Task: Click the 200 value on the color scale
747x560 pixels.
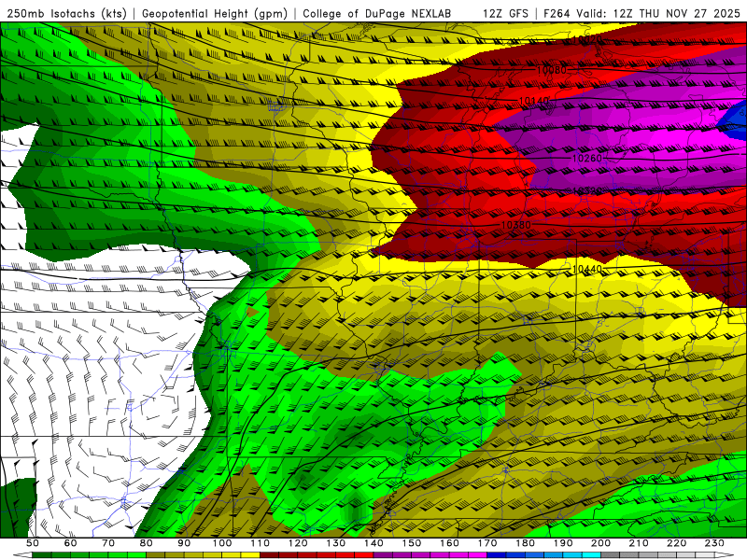Action: click(x=600, y=543)
